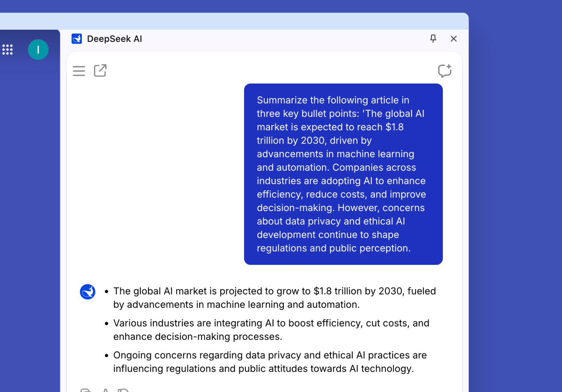Select the blue user prompt bubble

[343, 174]
